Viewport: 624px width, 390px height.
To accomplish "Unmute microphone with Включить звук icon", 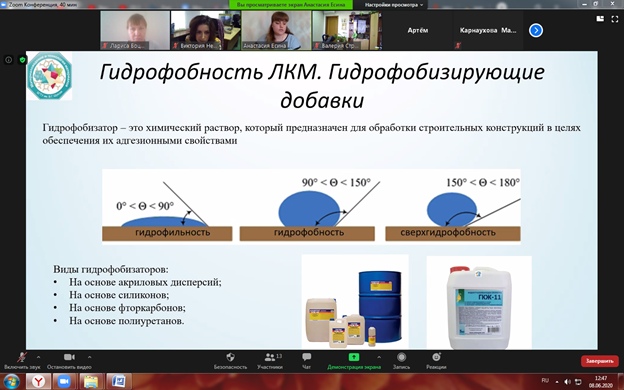I will [x=22, y=360].
